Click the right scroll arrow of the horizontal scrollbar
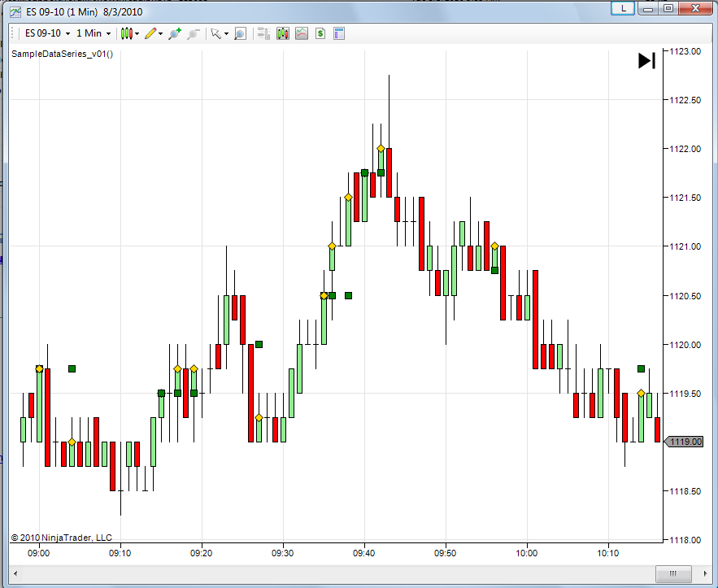The image size is (718, 588). 705,573
